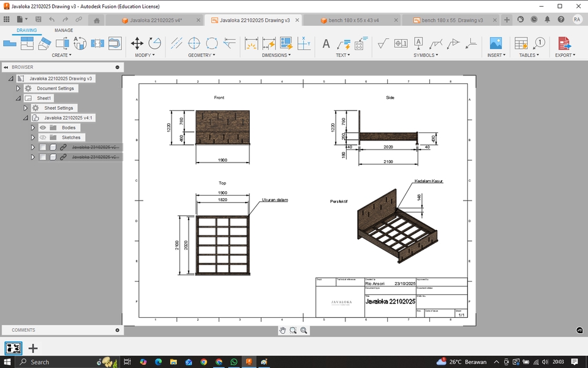Select the Table tool
Image resolution: width=588 pixels, height=368 pixels.
(x=521, y=44)
